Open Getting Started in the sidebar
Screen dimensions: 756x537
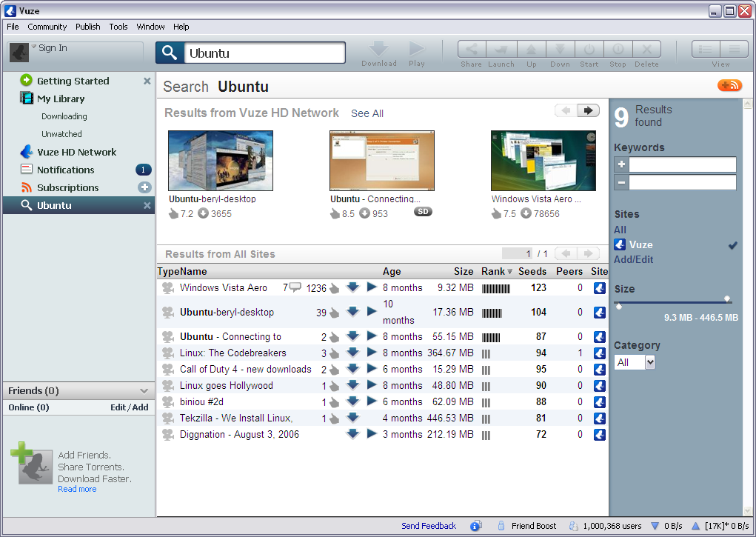[73, 81]
